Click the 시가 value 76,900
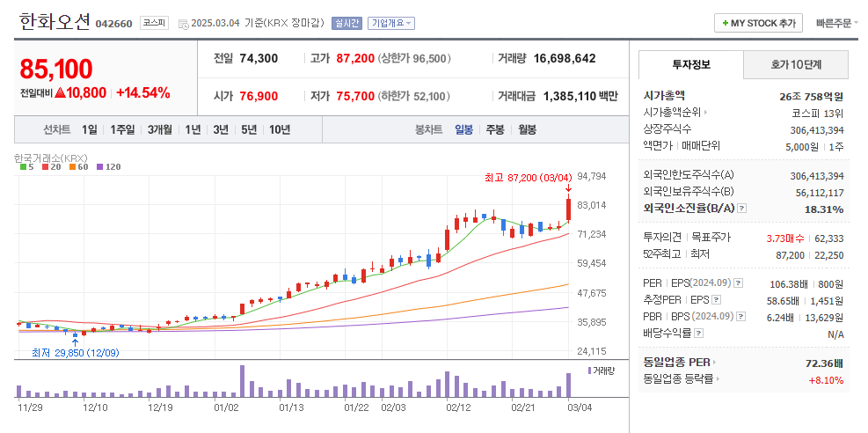This screenshot has width=868, height=433. point(259,96)
